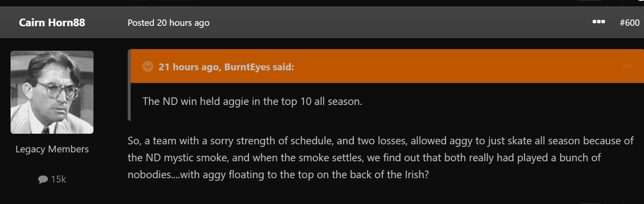The image size is (644, 204).
Task: Click the speech bubble post count icon
Action: (43, 179)
